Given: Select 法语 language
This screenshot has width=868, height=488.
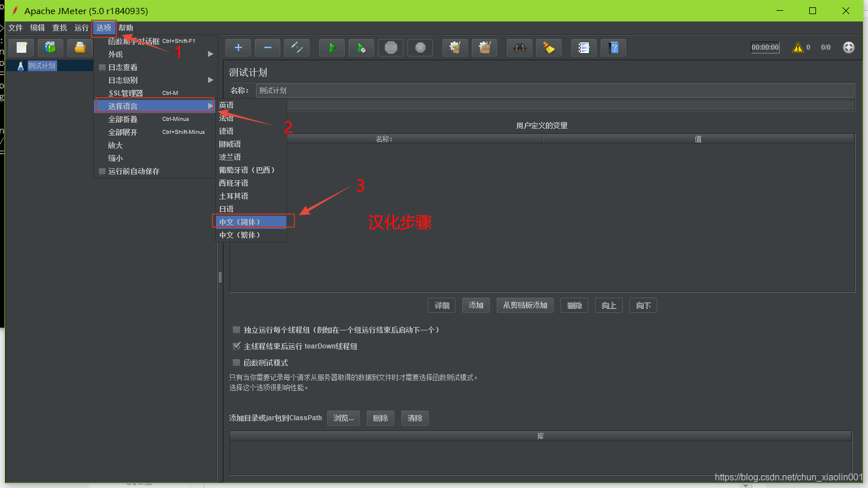Looking at the screenshot, I should tap(251, 118).
